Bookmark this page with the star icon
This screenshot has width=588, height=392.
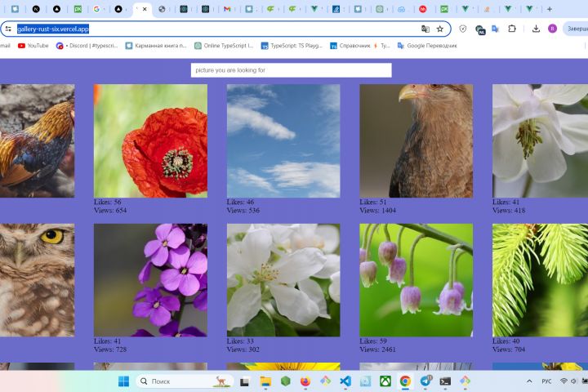[440, 29]
